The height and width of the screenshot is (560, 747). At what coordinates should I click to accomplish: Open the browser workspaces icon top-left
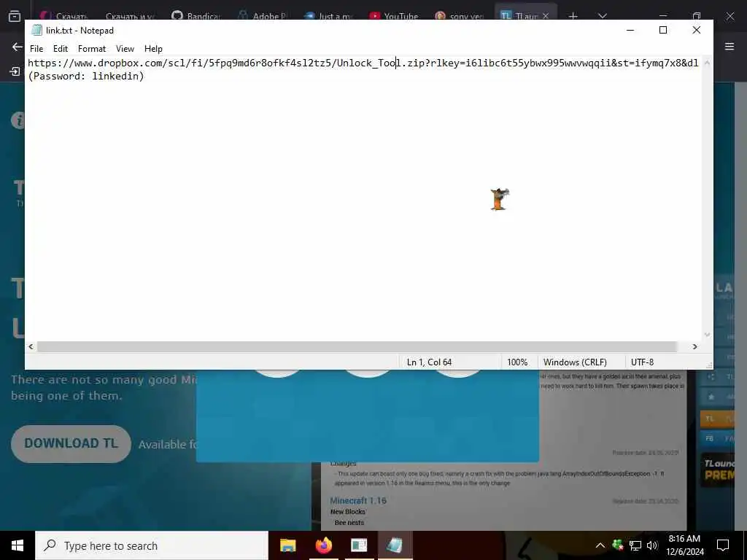click(x=15, y=16)
